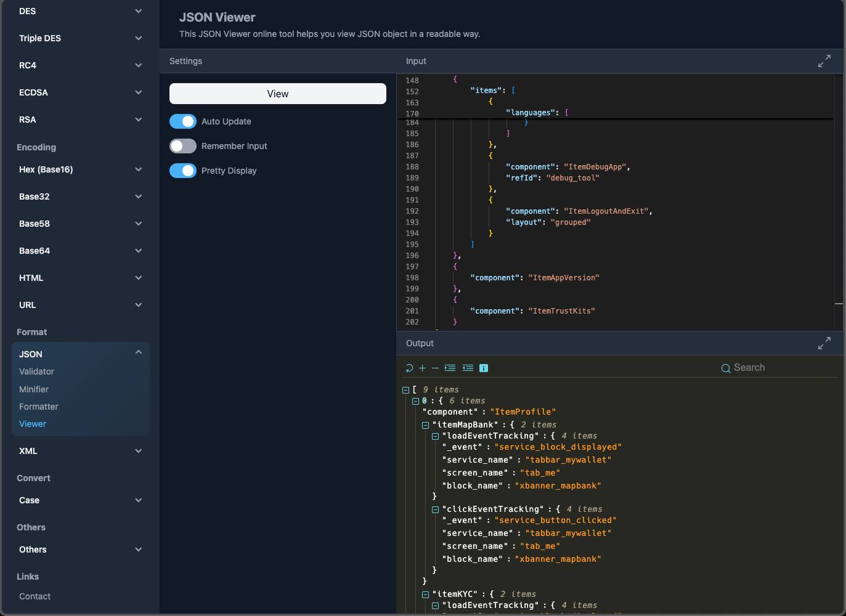The image size is (846, 616).
Task: Click the reset/refresh icon in Output toolbar
Action: pyautogui.click(x=409, y=368)
